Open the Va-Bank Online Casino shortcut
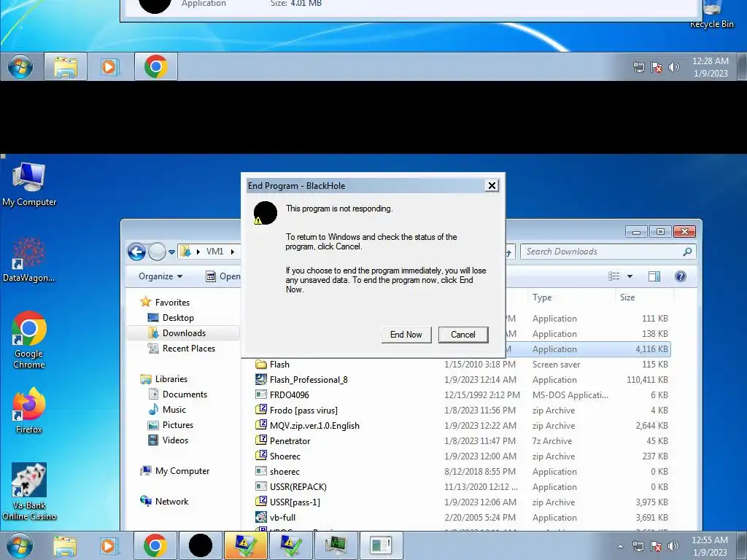 [x=29, y=492]
